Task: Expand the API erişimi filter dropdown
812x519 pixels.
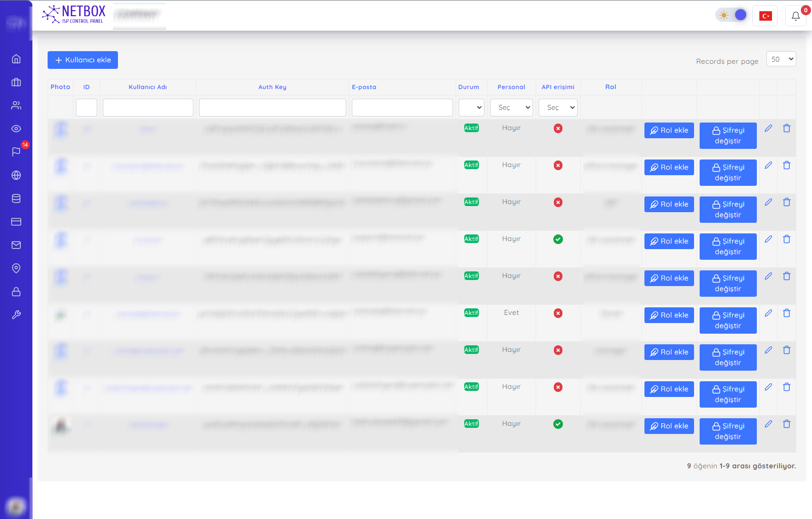Action: (x=558, y=107)
